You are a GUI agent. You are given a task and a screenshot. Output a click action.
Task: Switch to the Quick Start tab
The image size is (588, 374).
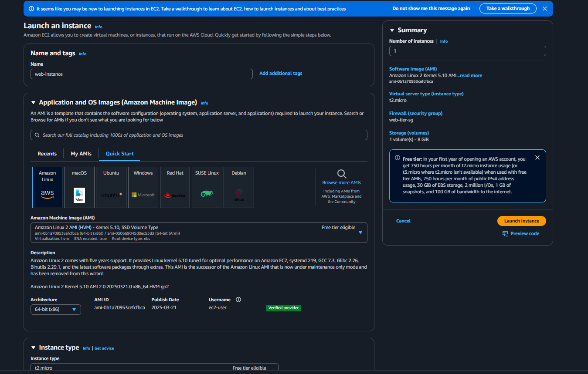(x=119, y=154)
